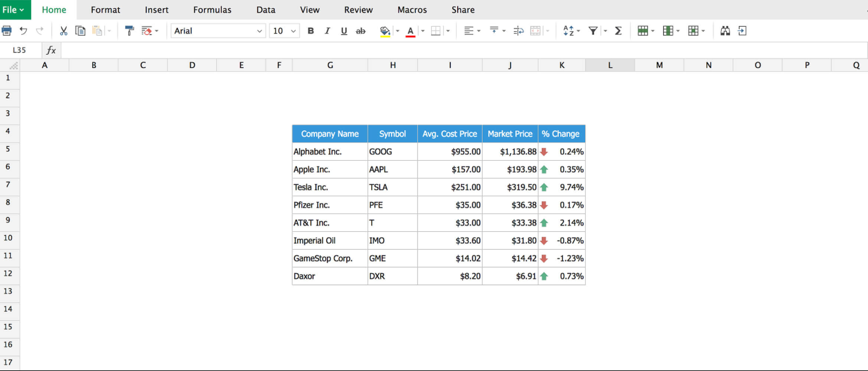Apply a fill color to the cell
The image size is (868, 371).
384,30
